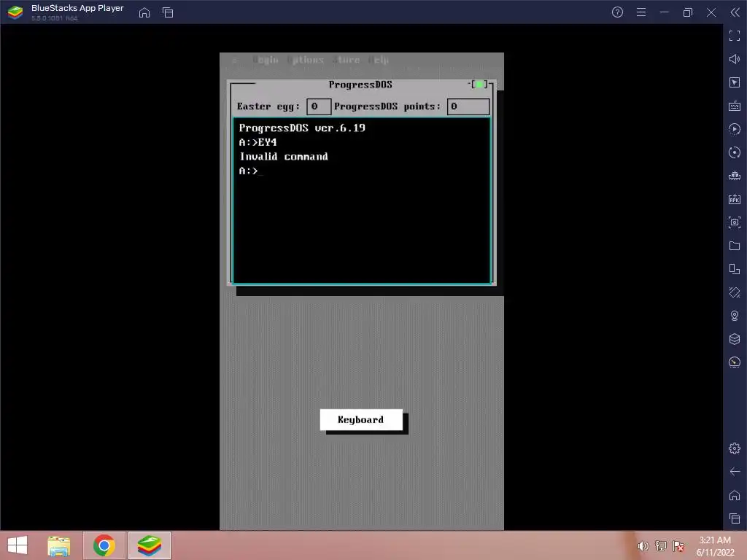The height and width of the screenshot is (560, 747).
Task: Click the Android recent apps icon in sidebar
Action: pos(735,518)
